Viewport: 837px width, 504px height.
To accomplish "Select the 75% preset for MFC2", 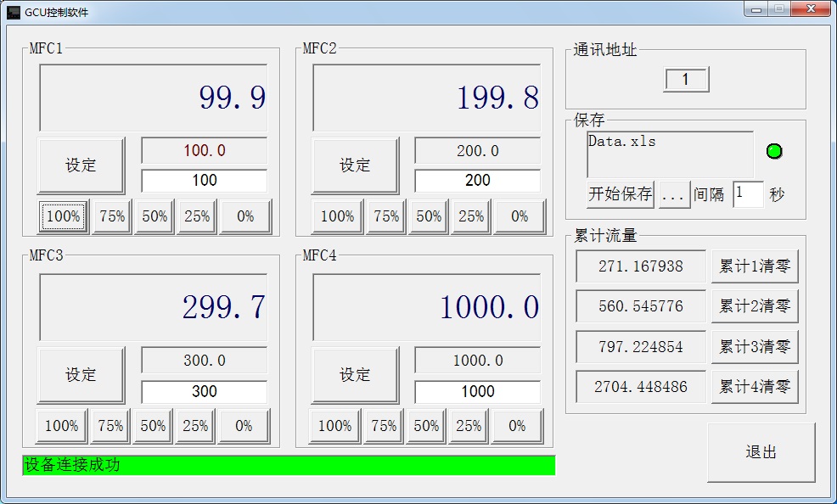I will click(x=386, y=216).
